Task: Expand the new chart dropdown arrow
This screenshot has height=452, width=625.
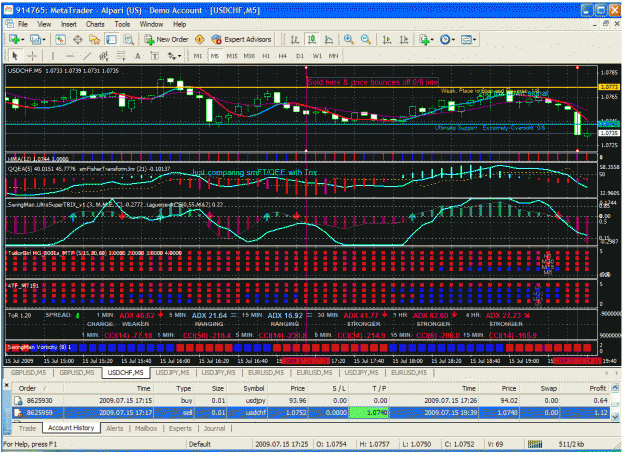Action: click(23, 39)
